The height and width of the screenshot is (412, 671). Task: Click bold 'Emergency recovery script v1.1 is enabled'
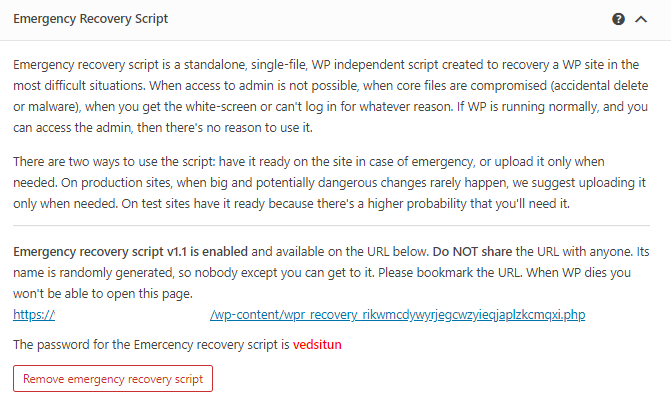click(x=131, y=252)
